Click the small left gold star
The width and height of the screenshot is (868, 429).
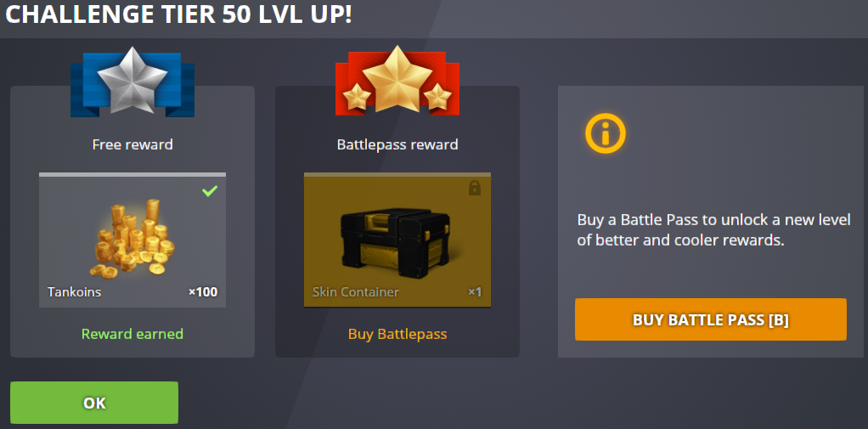coord(357,96)
